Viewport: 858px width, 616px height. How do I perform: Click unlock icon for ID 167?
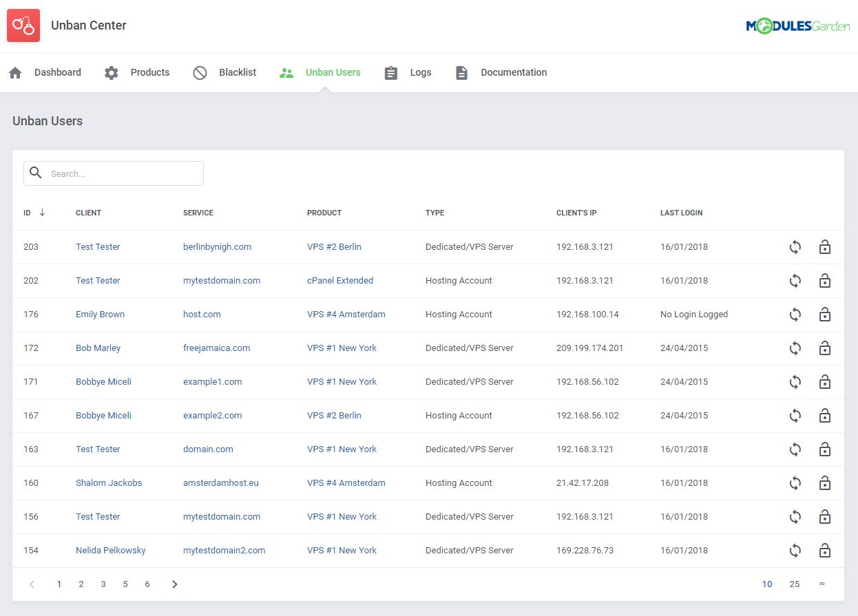[x=824, y=416]
